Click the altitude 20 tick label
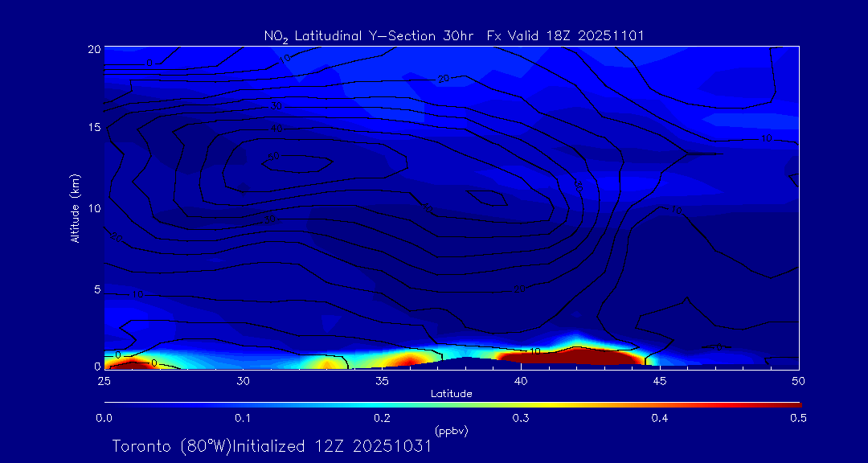Image resolution: width=868 pixels, height=463 pixels. point(93,49)
